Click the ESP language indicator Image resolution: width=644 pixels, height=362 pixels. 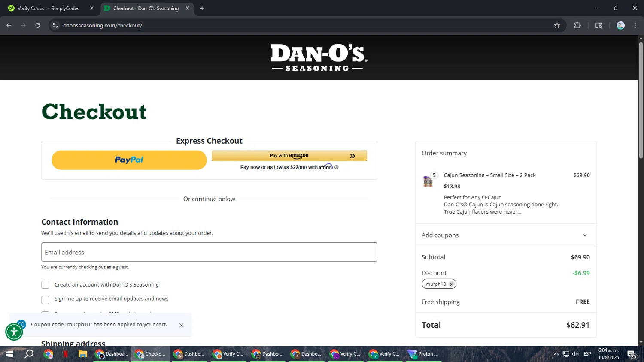pyautogui.click(x=587, y=354)
